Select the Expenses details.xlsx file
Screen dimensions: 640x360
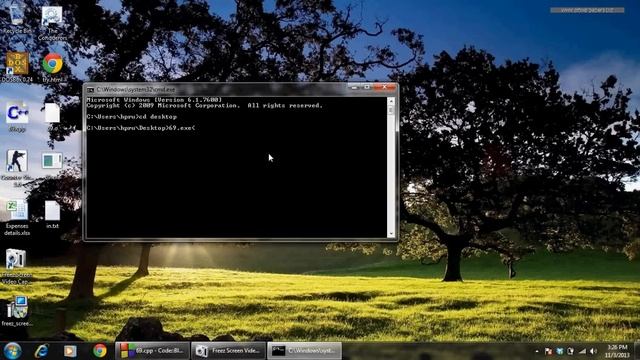17,218
